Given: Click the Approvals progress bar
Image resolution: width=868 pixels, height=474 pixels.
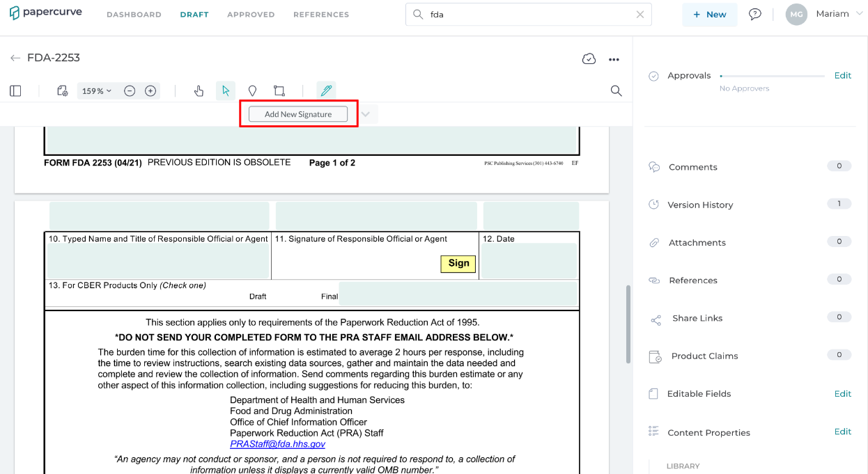Looking at the screenshot, I should (x=772, y=76).
